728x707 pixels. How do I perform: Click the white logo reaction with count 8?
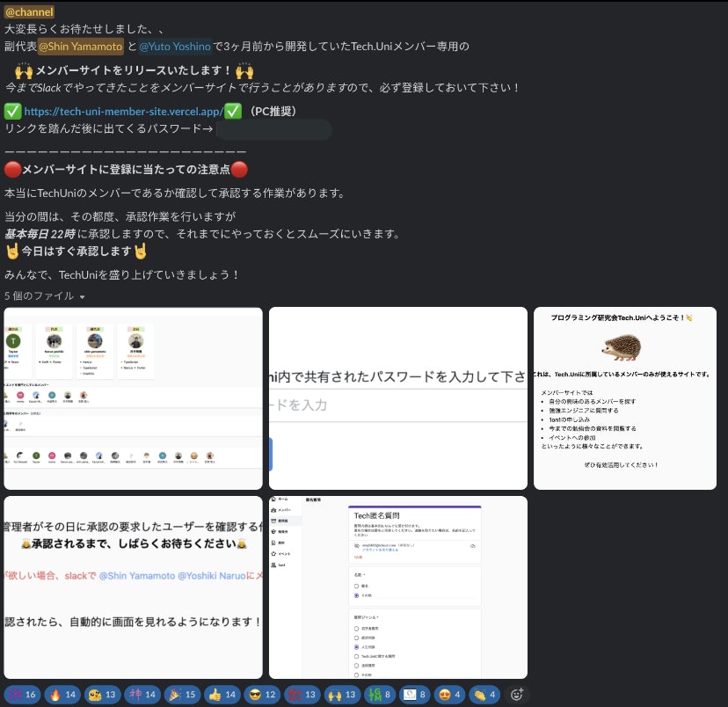415,695
